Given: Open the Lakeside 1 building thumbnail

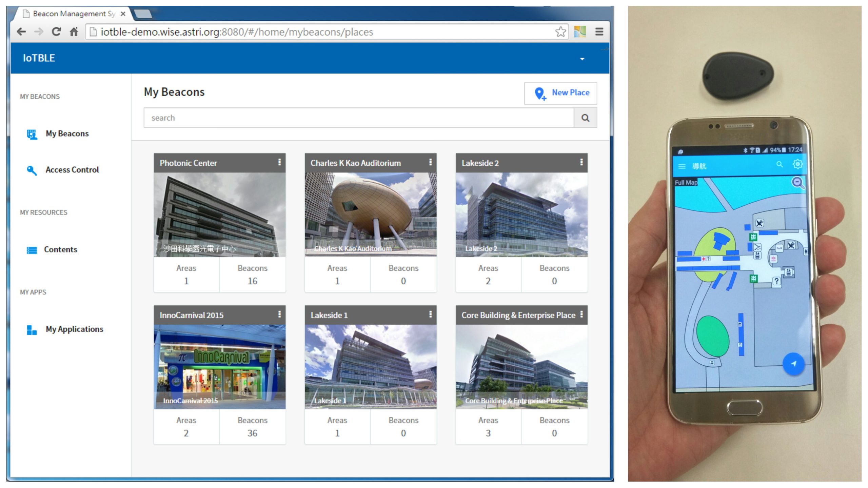Looking at the screenshot, I should [x=371, y=367].
